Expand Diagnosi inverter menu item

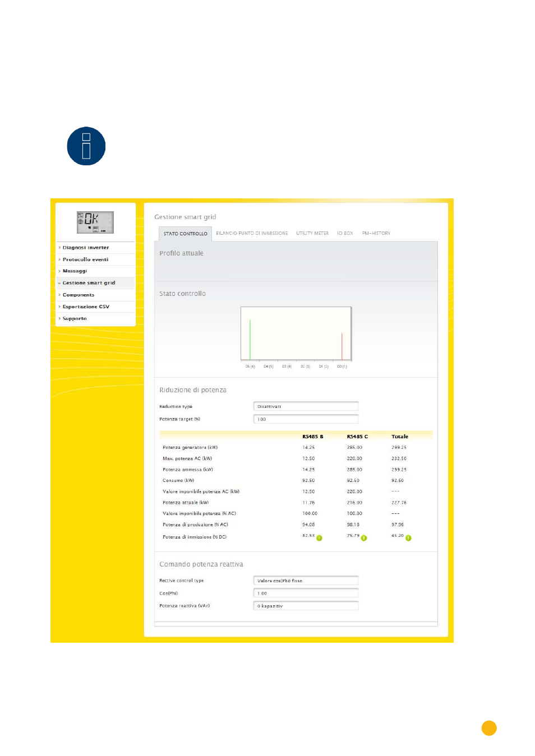95,247
